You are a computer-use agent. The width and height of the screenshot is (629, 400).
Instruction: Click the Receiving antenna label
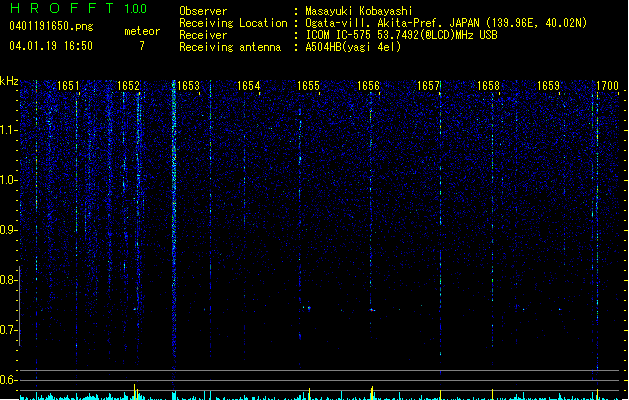point(230,47)
